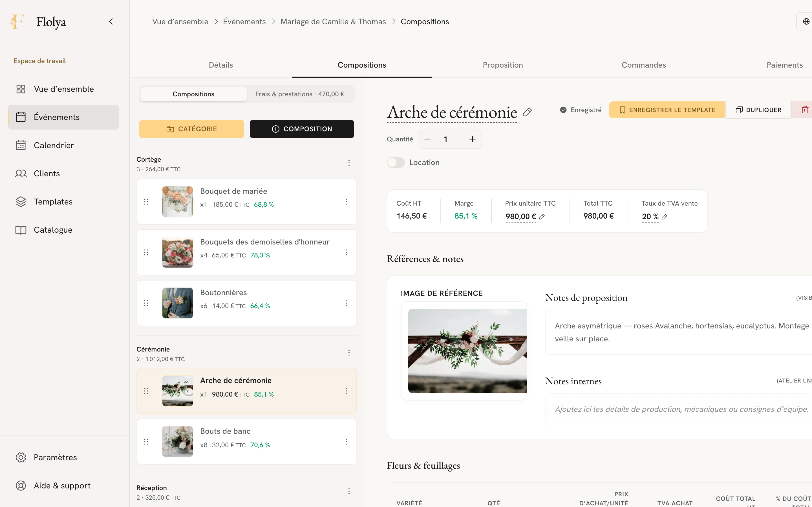
Task: Click the arch reference image thumbnail
Action: 467,351
